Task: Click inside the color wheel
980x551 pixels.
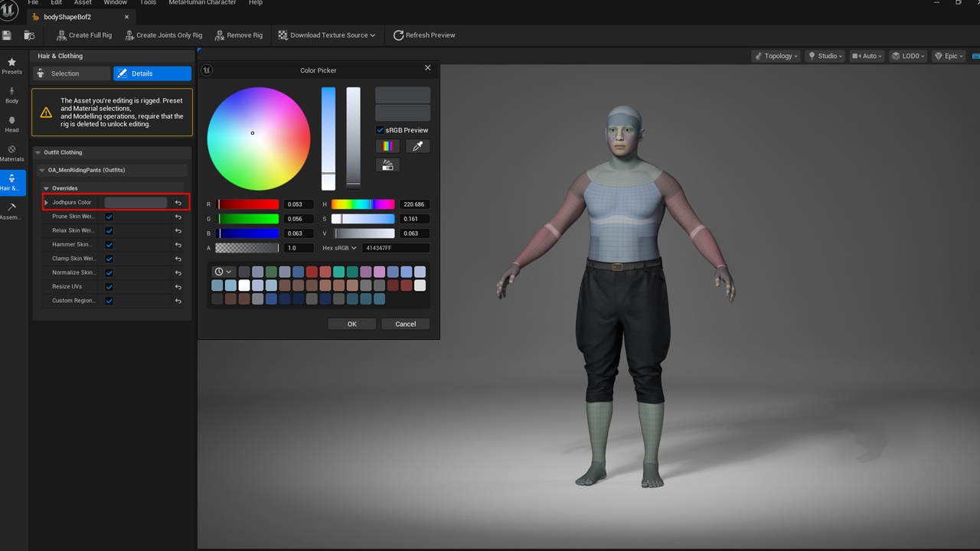Action: [259, 139]
